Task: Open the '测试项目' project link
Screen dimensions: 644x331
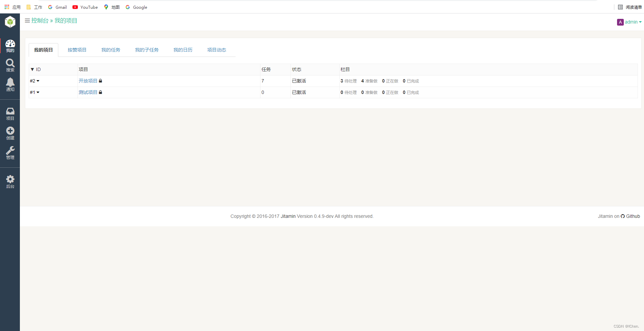Action: pyautogui.click(x=88, y=92)
